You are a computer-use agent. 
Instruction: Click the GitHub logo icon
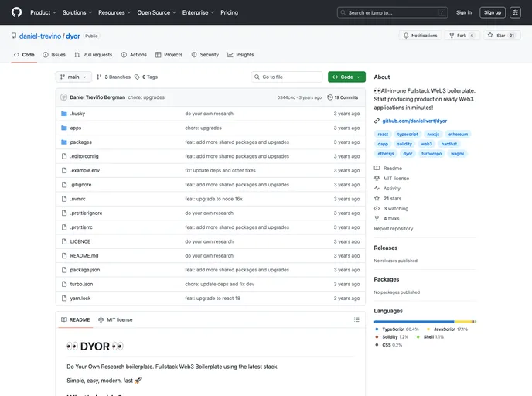(x=16, y=12)
